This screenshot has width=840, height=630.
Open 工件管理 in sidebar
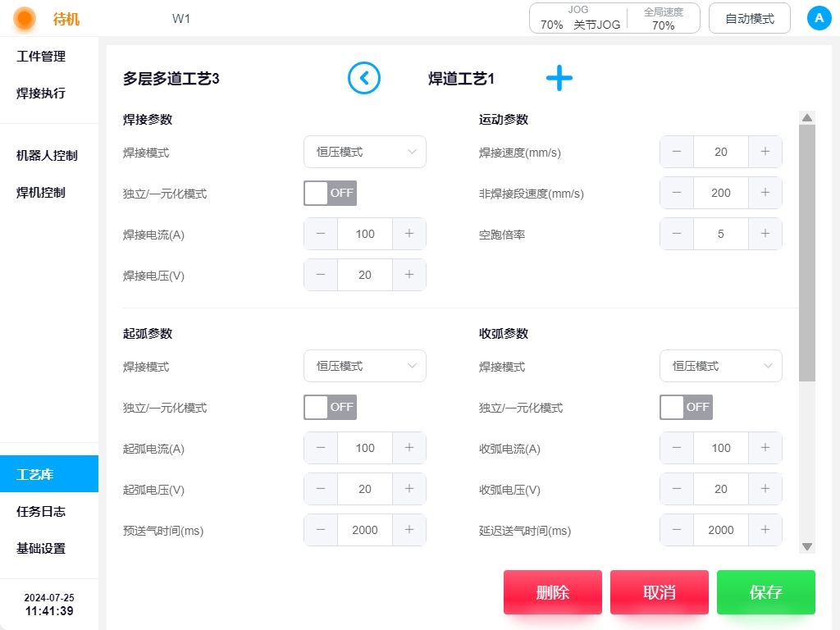pos(41,57)
